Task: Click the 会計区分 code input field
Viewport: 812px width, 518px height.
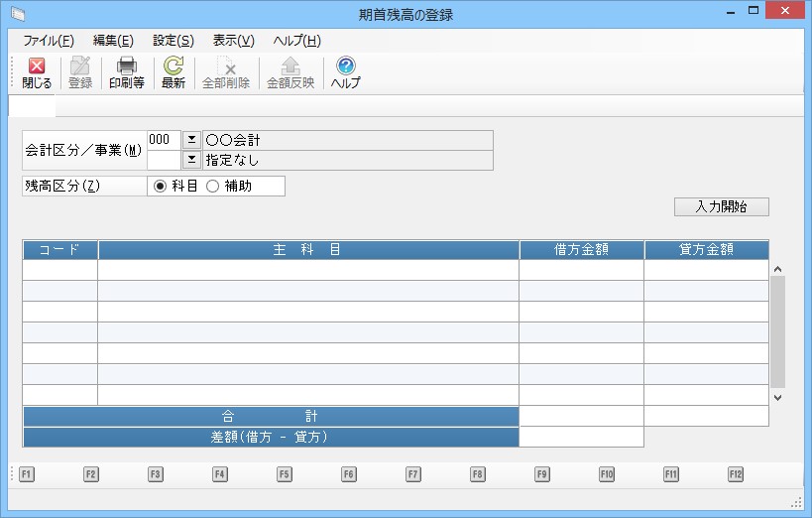Action: 164,140
